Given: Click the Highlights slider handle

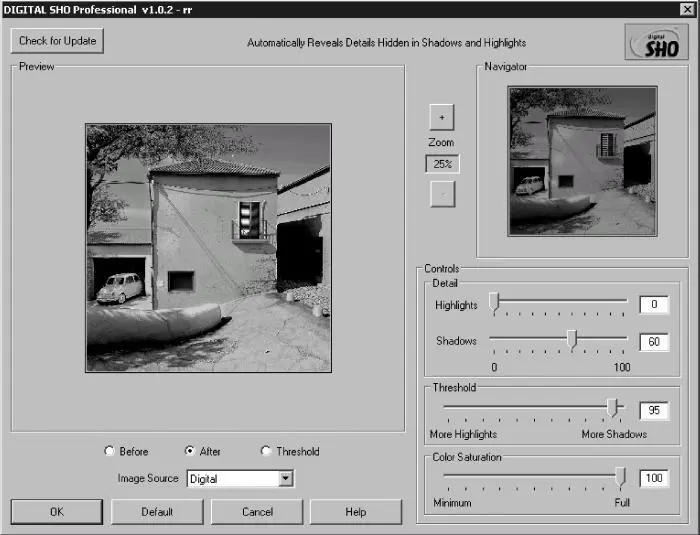Looking at the screenshot, I should [x=494, y=302].
